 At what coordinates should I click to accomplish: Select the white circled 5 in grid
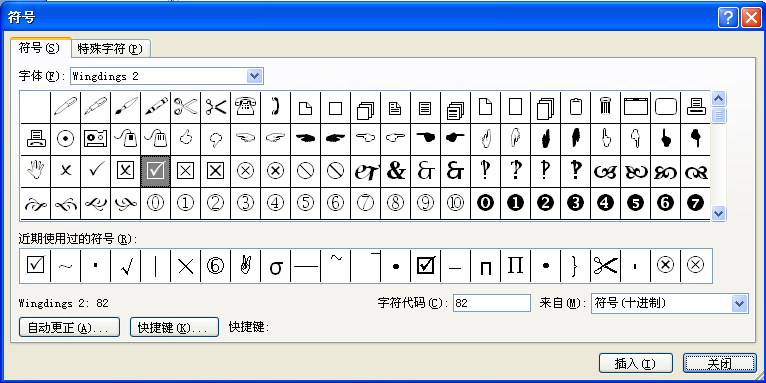coord(305,203)
